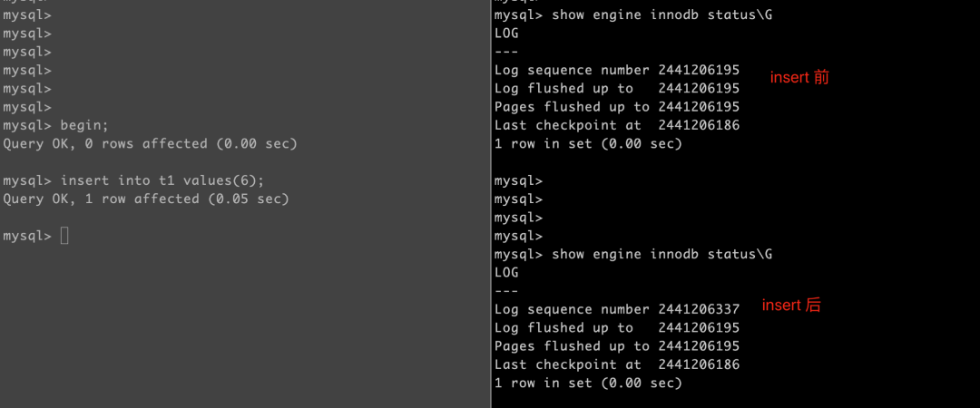
Task: Click the red 'insert 前' annotation
Action: [799, 77]
